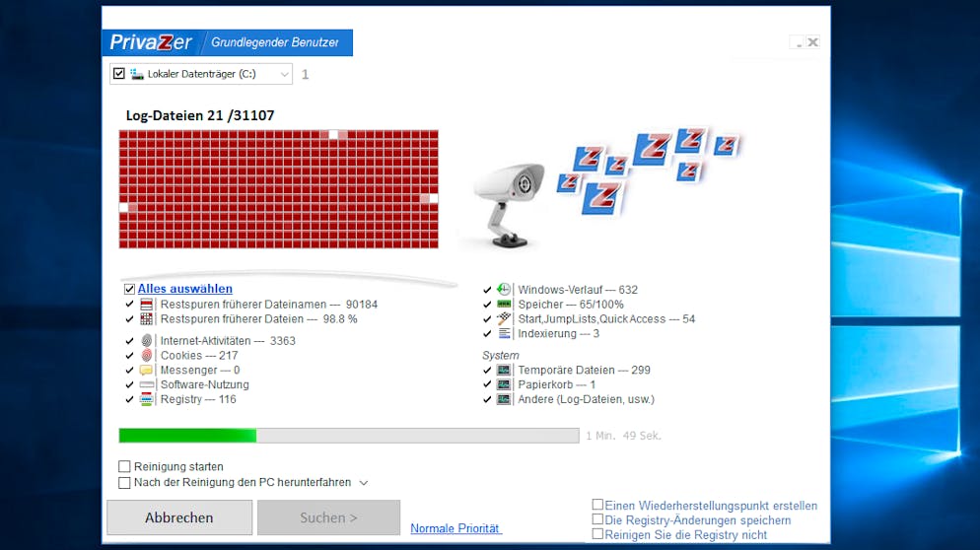980x550 pixels.
Task: Click the Internet-Aktivitäten fingerprint icon
Action: coord(146,341)
